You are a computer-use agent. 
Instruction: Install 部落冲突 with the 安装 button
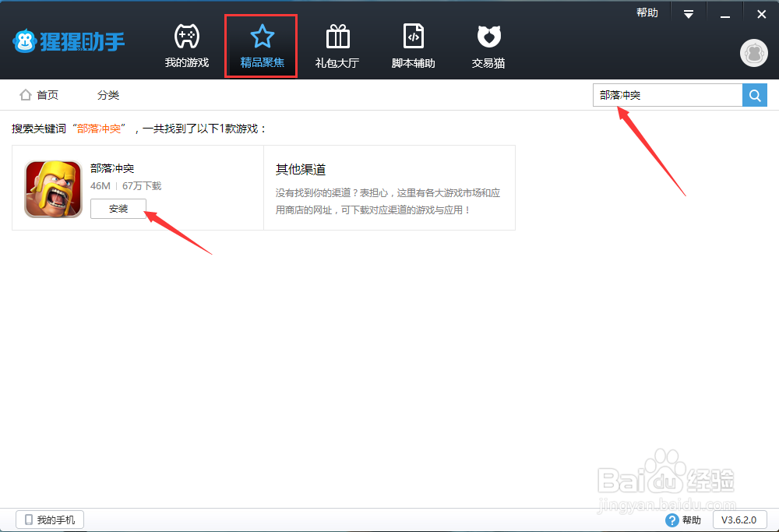tap(118, 209)
